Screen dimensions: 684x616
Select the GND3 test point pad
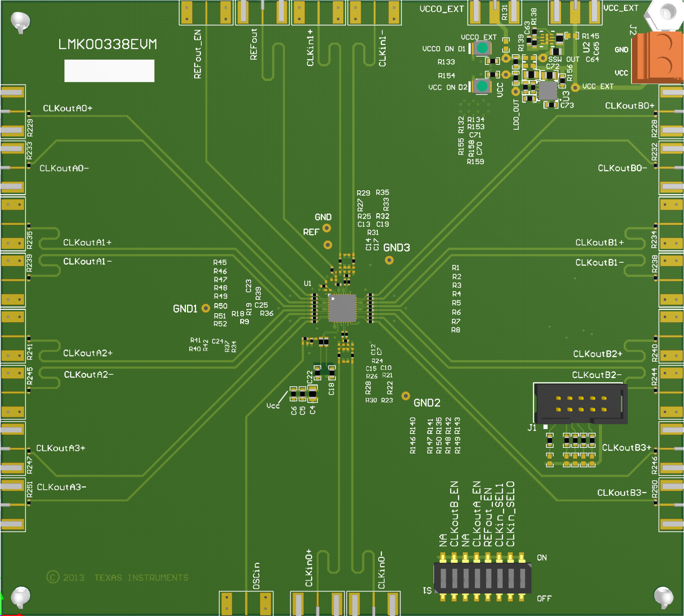(x=389, y=260)
